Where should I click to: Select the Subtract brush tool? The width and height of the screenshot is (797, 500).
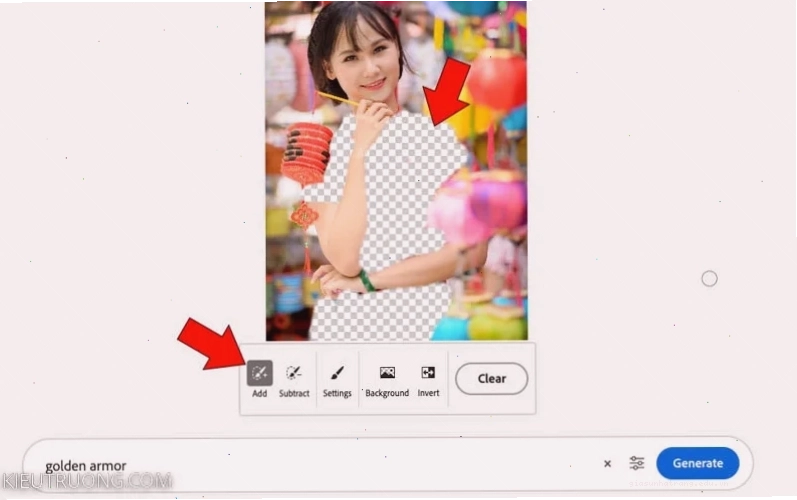[294, 379]
